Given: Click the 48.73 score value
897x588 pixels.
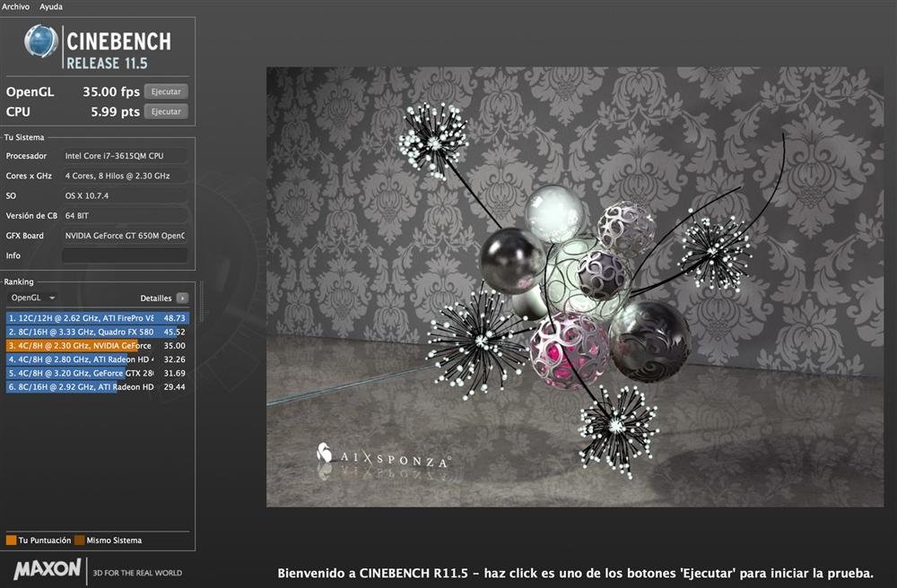Looking at the screenshot, I should point(175,317).
